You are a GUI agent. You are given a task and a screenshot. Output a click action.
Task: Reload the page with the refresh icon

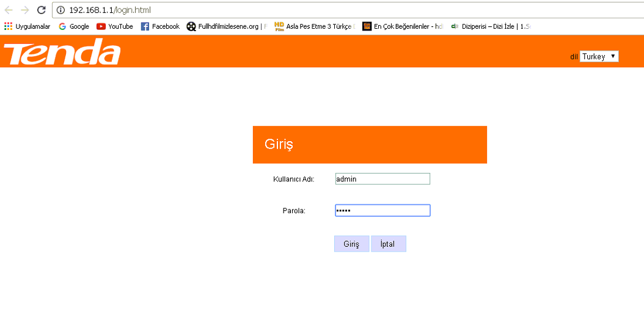41,10
